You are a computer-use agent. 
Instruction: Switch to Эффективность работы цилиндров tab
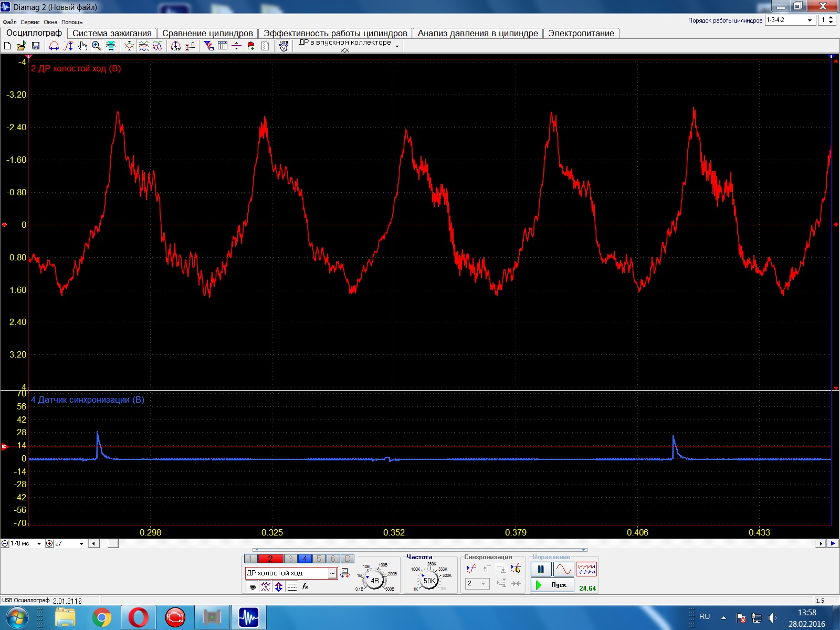[x=335, y=33]
